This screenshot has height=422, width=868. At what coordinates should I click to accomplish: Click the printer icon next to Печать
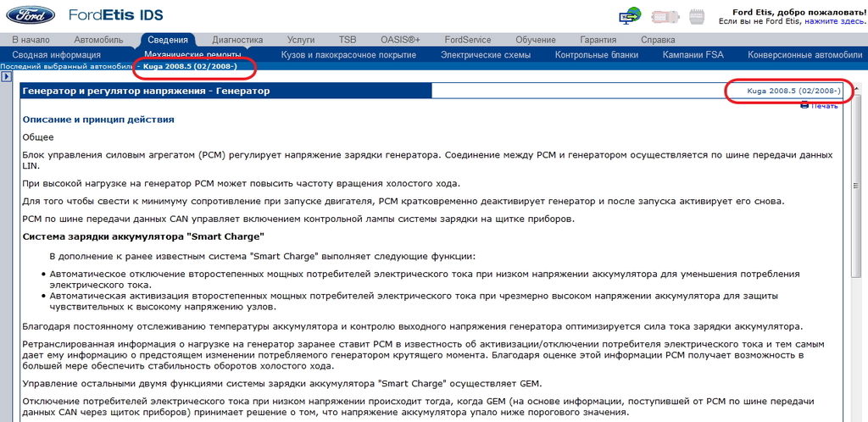point(804,105)
